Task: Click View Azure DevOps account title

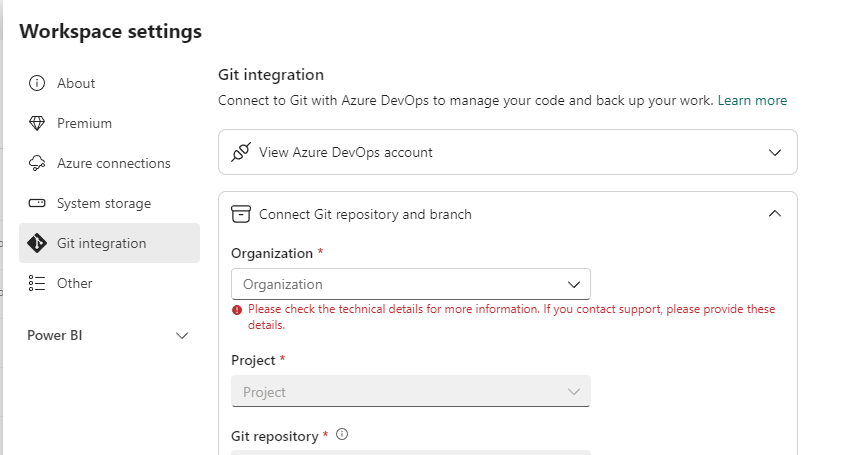Action: click(345, 152)
